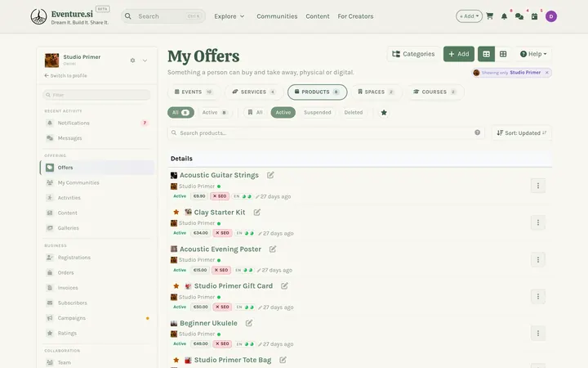
Task: Edit Studio Primer Gift Card pencil icon
Action: tap(285, 285)
